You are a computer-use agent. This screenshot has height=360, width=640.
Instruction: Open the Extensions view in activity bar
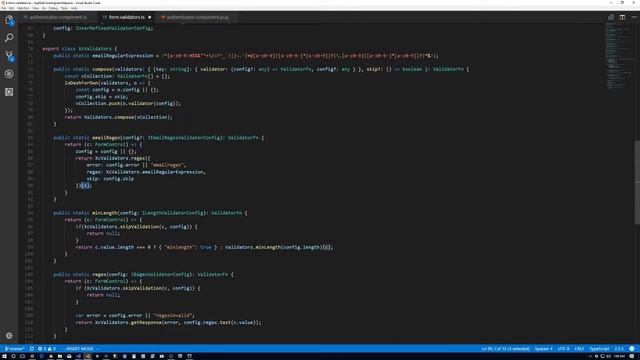pyautogui.click(x=9, y=92)
